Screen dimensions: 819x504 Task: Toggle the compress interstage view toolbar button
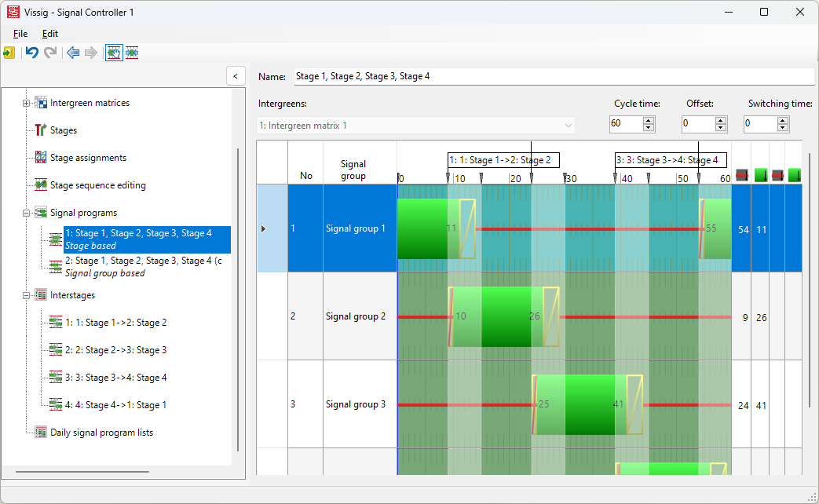132,53
